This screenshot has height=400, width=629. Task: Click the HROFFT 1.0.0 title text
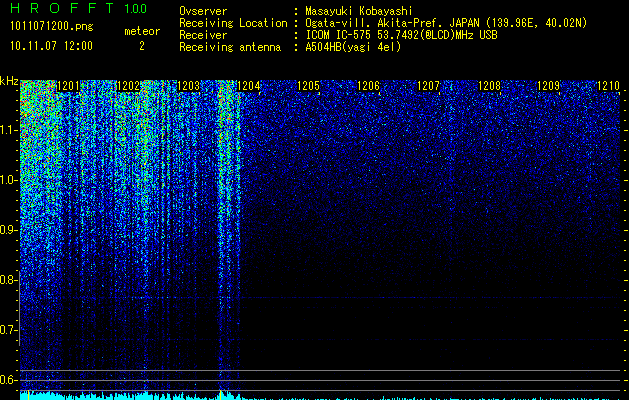click(78, 8)
